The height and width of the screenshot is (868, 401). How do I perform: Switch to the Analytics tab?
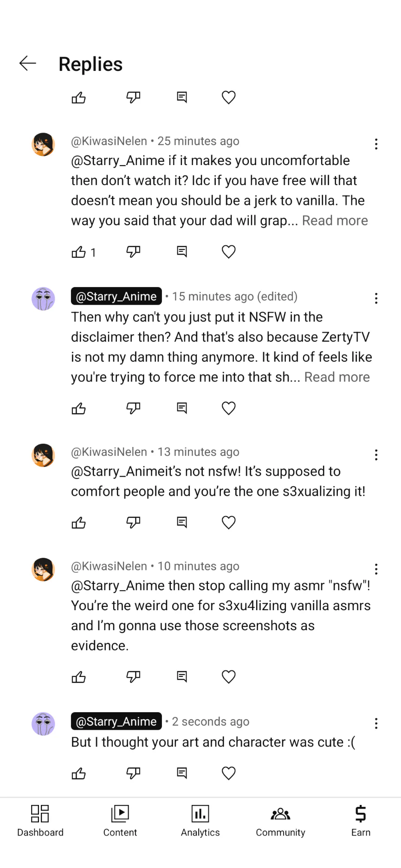click(x=200, y=821)
